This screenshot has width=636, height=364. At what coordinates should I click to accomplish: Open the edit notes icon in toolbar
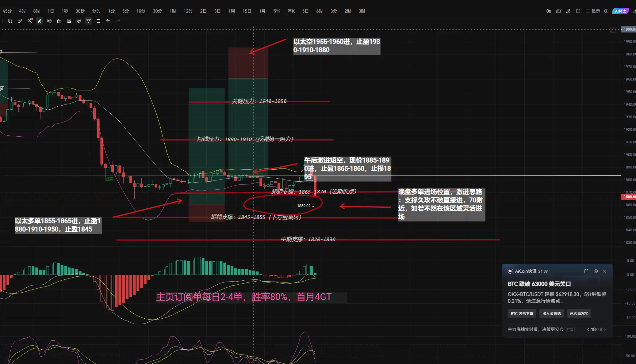coord(69,21)
